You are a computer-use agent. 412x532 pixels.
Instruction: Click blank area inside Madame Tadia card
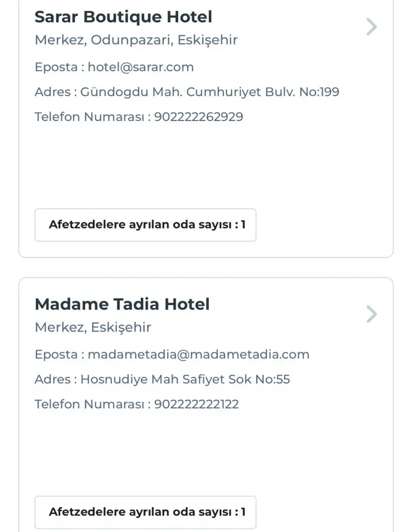pyautogui.click(x=208, y=452)
